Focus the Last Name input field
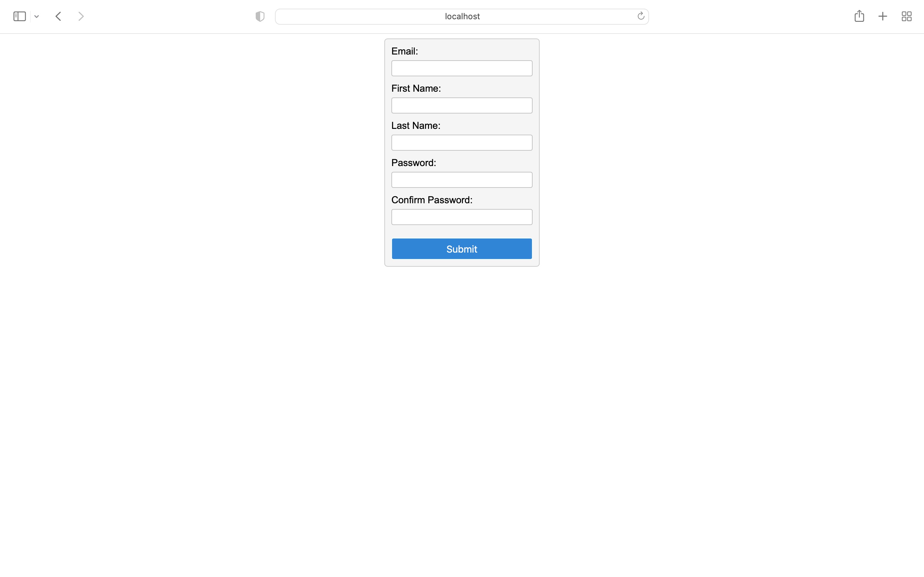Viewport: 924px width, 577px height. click(x=462, y=143)
